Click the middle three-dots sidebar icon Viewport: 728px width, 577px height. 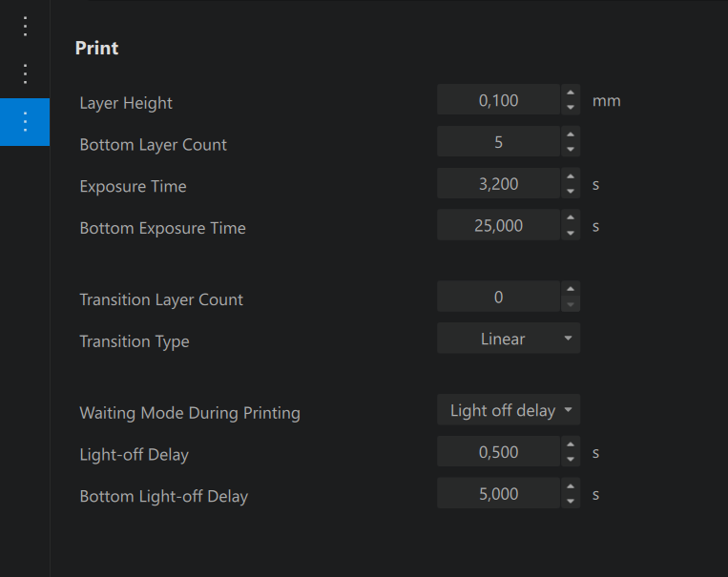click(x=25, y=74)
